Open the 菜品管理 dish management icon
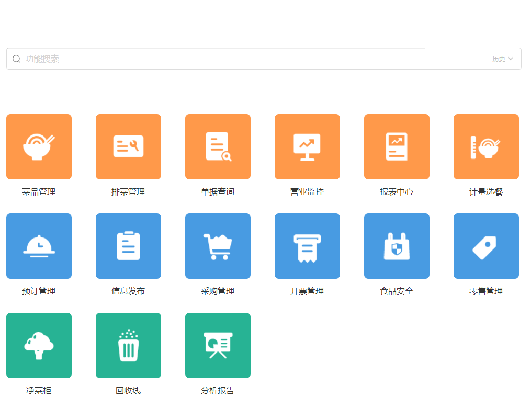This screenshot has height=420, width=531. 39,146
